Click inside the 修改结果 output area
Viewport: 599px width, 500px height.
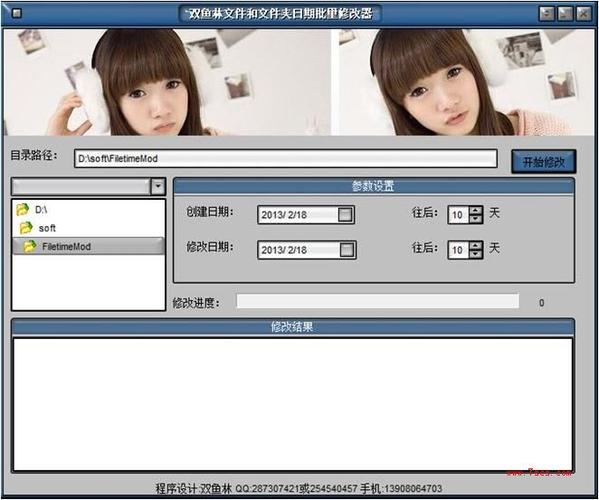293,404
